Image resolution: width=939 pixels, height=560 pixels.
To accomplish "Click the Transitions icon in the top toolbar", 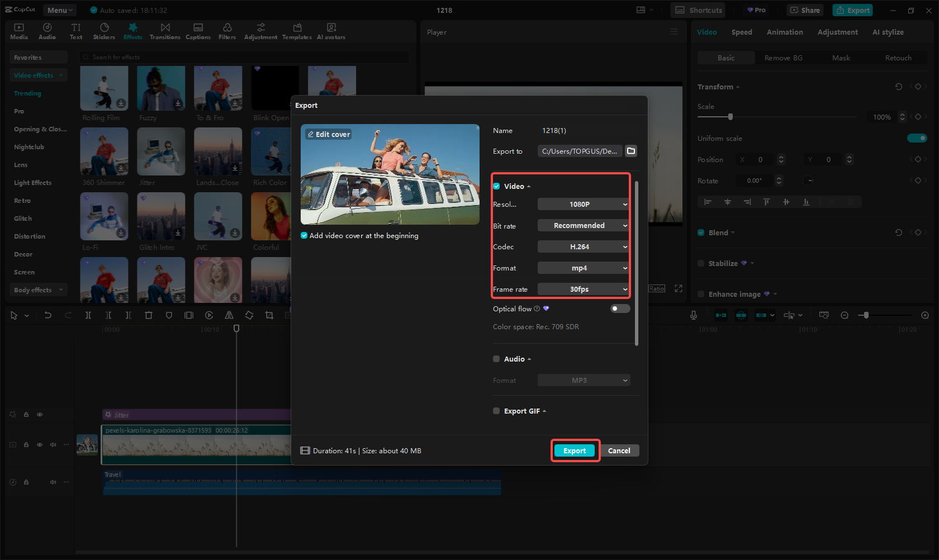I will pyautogui.click(x=165, y=31).
